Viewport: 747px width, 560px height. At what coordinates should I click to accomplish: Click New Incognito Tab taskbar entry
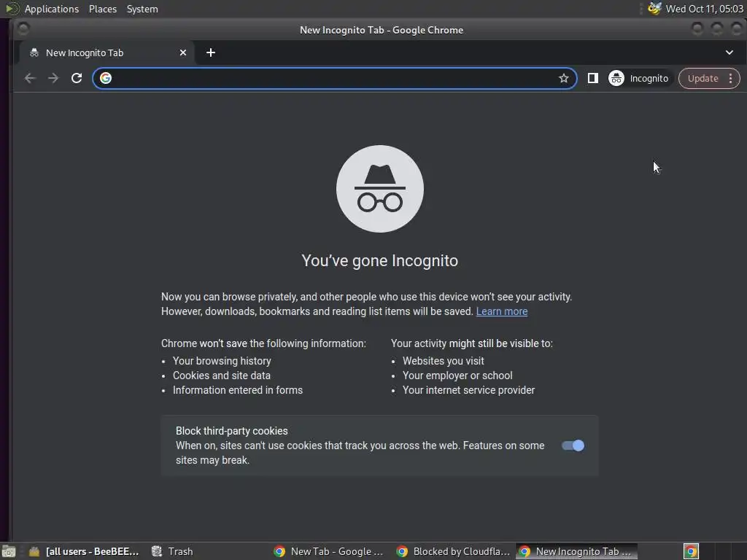pos(576,551)
